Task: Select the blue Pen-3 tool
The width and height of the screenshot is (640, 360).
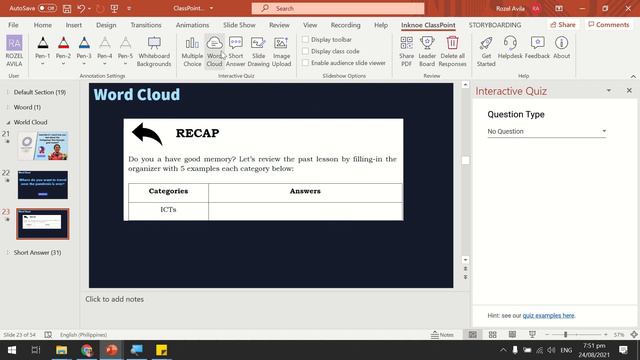Action: 84,51
